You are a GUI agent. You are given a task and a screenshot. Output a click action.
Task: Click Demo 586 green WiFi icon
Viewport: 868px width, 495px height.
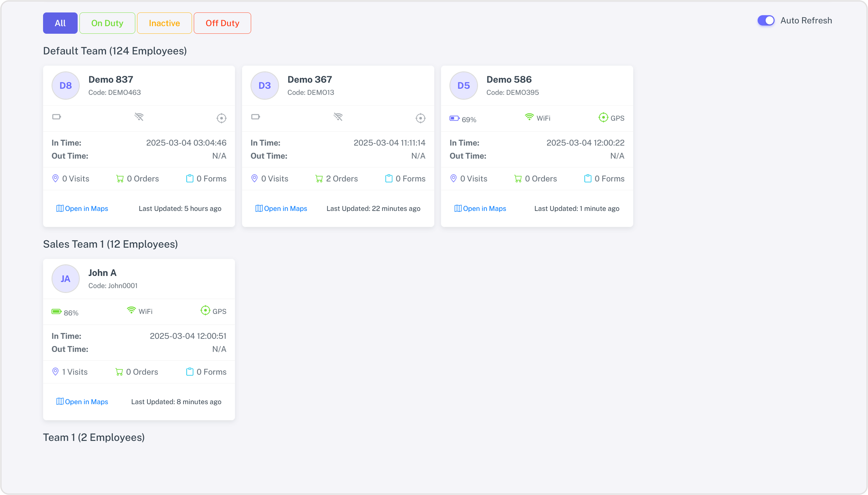tap(529, 117)
